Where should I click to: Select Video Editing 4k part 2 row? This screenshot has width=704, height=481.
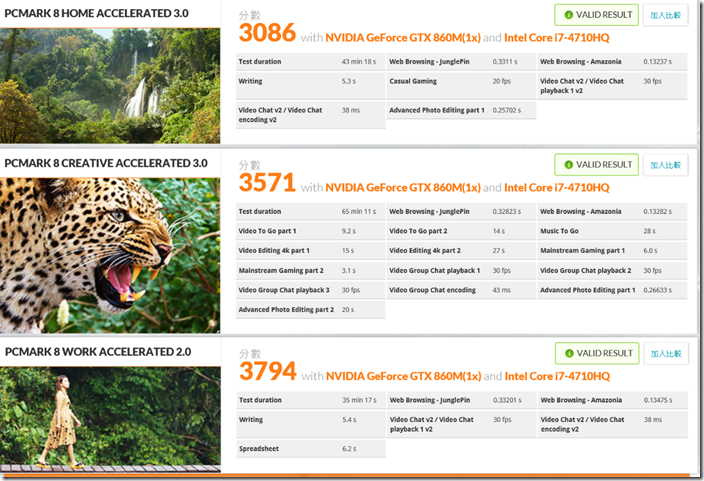(x=461, y=251)
